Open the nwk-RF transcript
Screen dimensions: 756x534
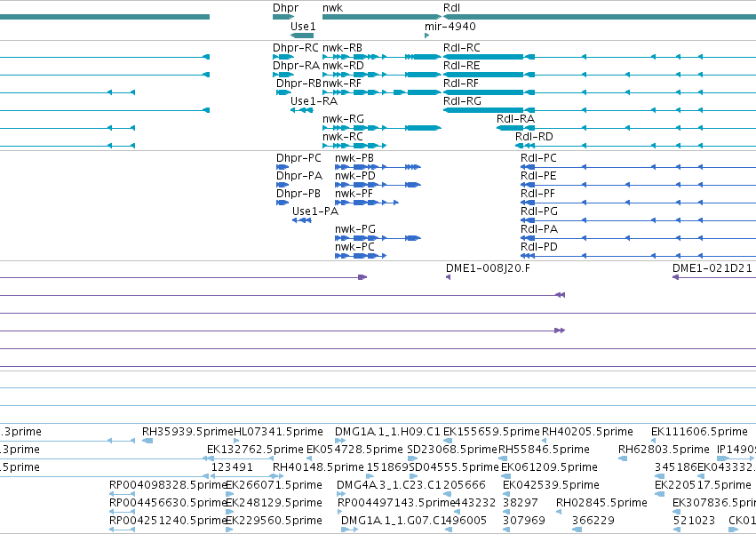(382, 92)
